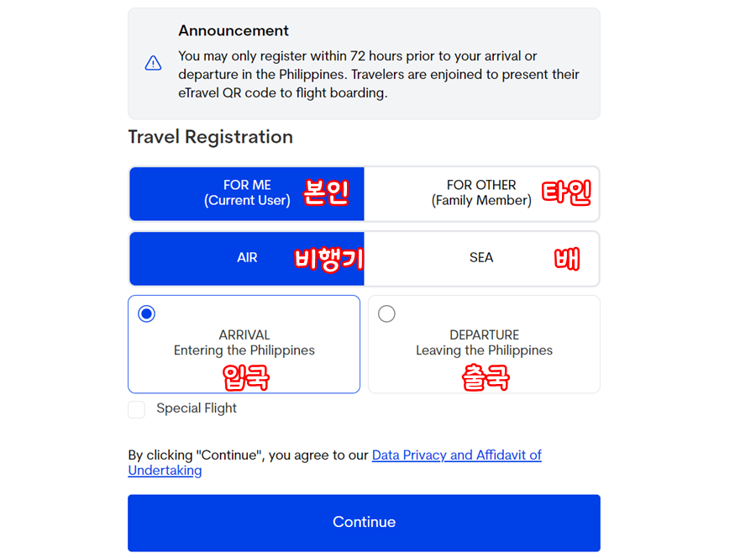Click the red 배 annotation label
Image resolution: width=756 pixels, height=558 pixels.
567,259
